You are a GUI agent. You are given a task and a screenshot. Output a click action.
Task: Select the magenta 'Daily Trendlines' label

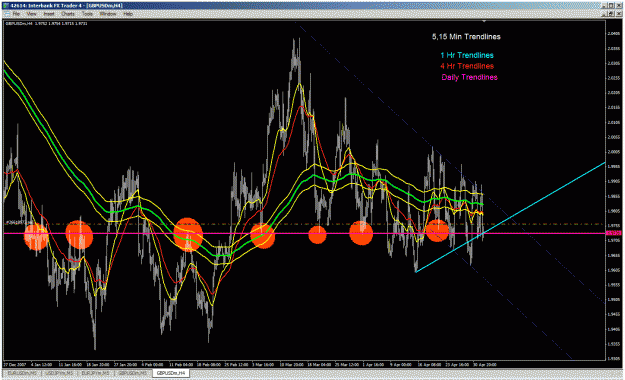[469, 77]
